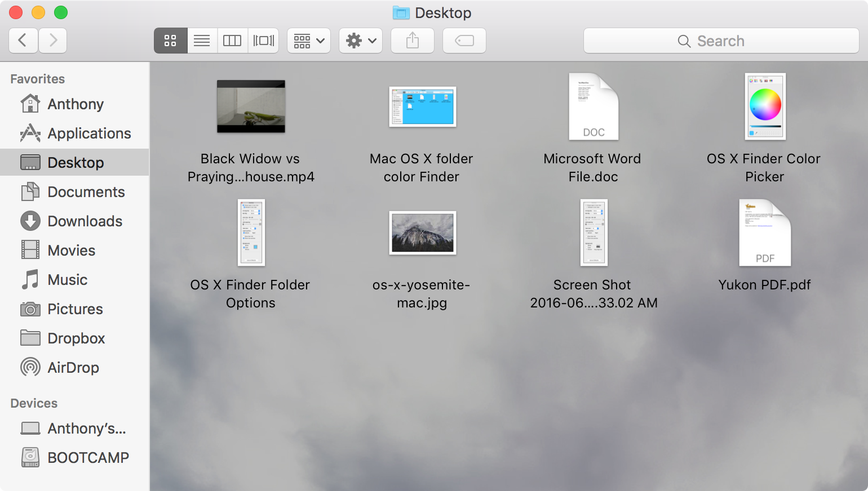This screenshot has width=868, height=491.
Task: Click the Share toolbar button
Action: pyautogui.click(x=413, y=41)
